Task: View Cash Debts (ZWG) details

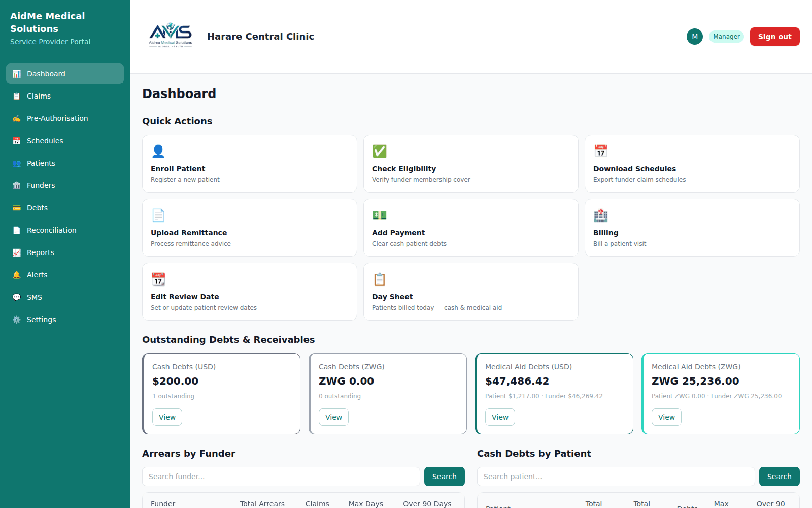Action: tap(333, 417)
